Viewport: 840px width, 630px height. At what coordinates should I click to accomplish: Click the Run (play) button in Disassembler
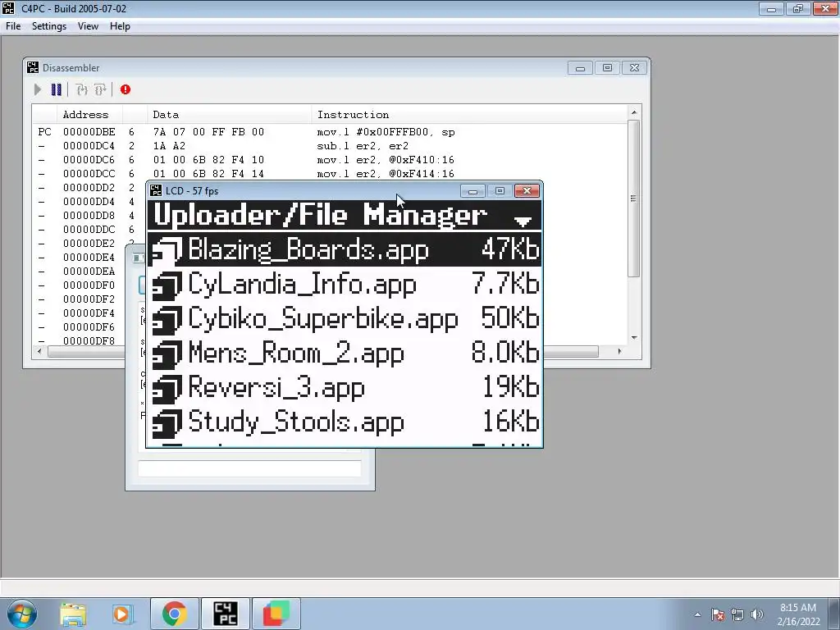[x=38, y=89]
